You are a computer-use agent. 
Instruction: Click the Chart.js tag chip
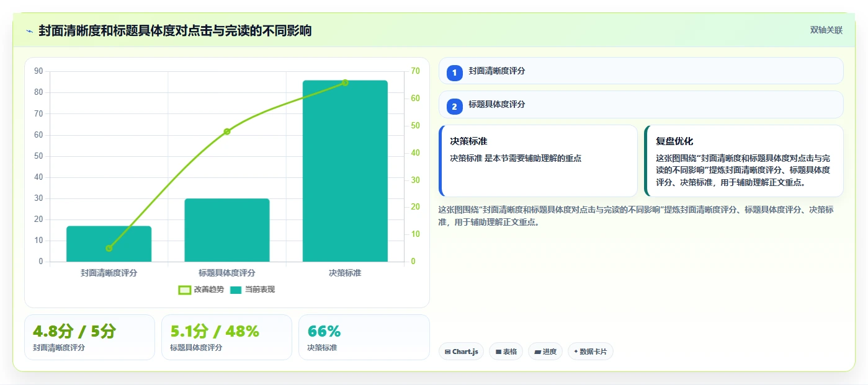461,352
